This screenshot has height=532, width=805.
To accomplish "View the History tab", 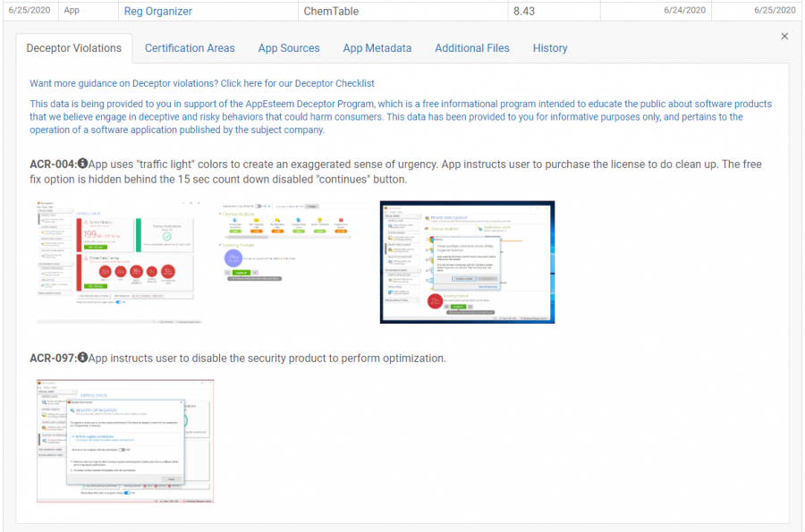I will 550,48.
